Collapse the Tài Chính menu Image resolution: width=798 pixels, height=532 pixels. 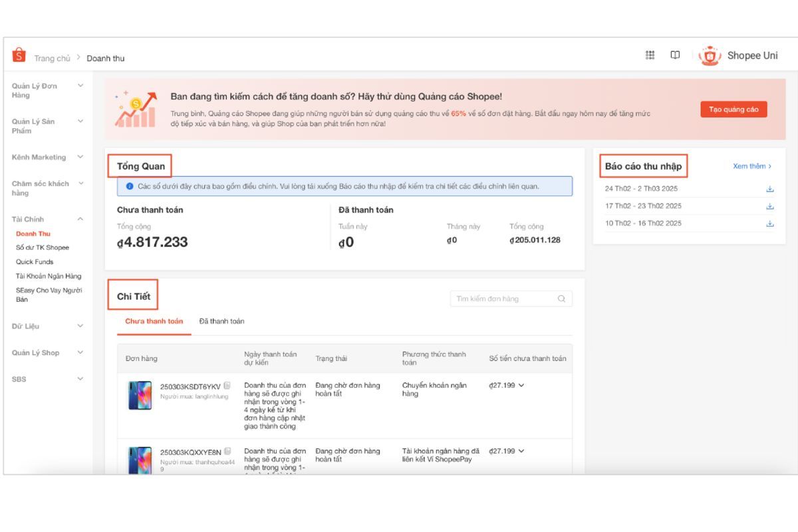(80, 219)
